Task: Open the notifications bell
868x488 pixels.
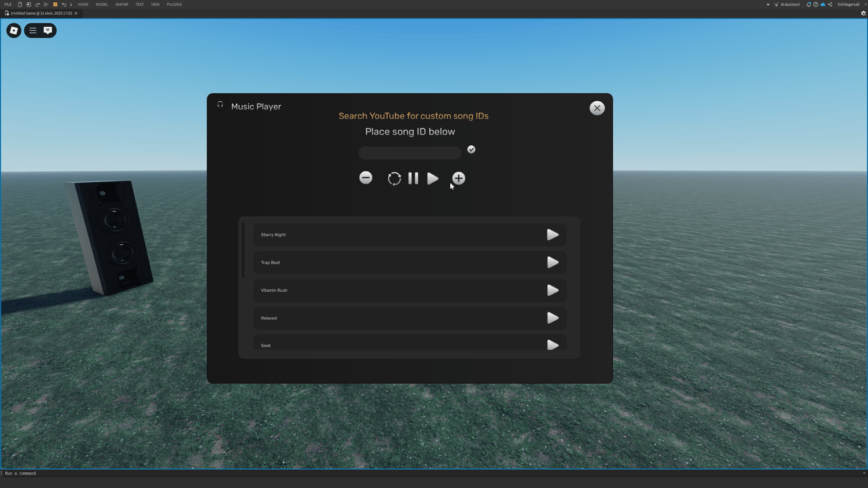Action: tap(808, 5)
